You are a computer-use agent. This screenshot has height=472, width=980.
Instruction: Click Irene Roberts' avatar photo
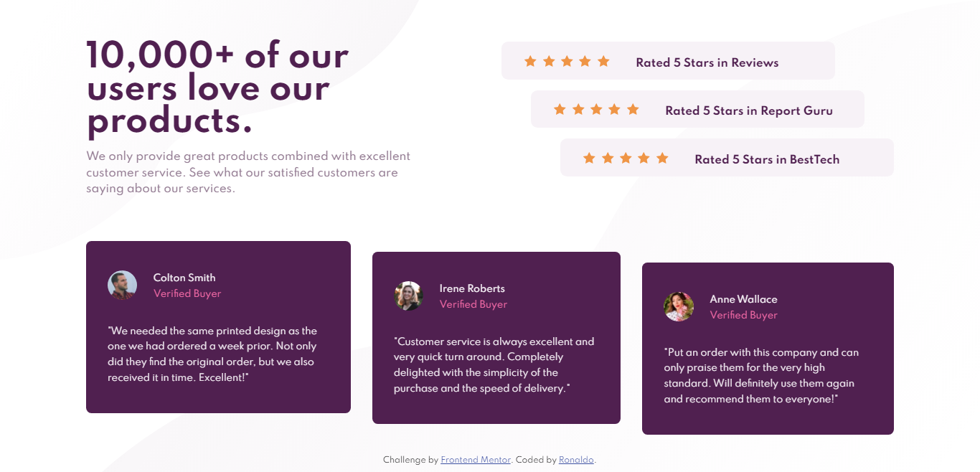pyautogui.click(x=409, y=296)
